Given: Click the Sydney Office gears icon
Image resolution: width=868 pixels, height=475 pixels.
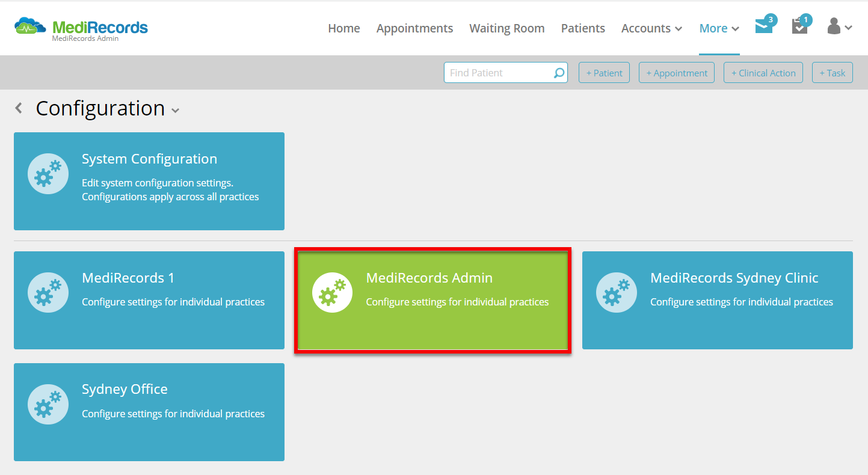Looking at the screenshot, I should click(48, 404).
